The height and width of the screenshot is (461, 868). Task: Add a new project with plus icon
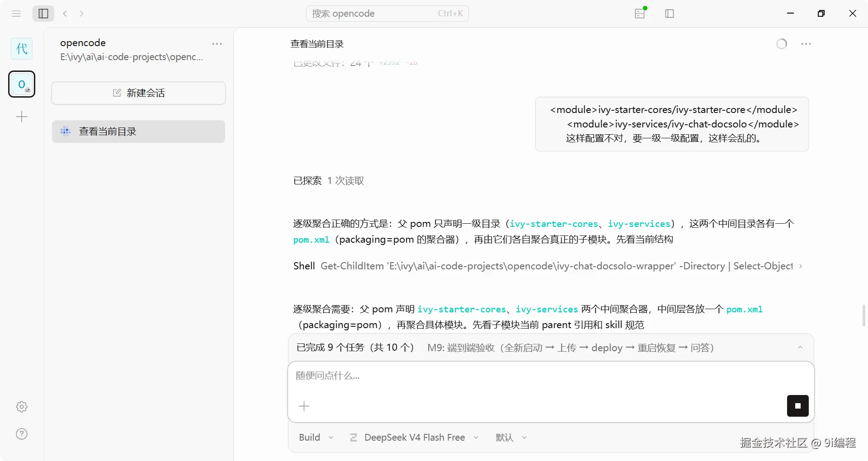[x=22, y=117]
